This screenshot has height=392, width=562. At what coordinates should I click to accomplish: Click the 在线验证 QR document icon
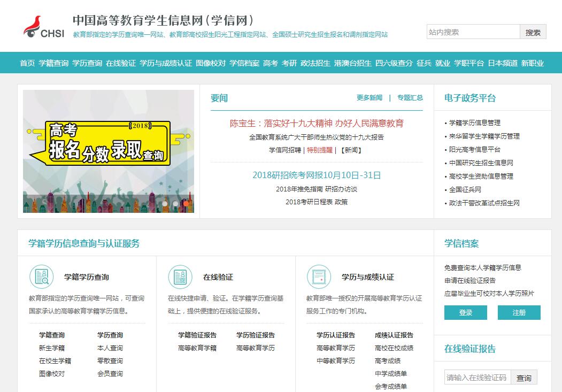180,276
